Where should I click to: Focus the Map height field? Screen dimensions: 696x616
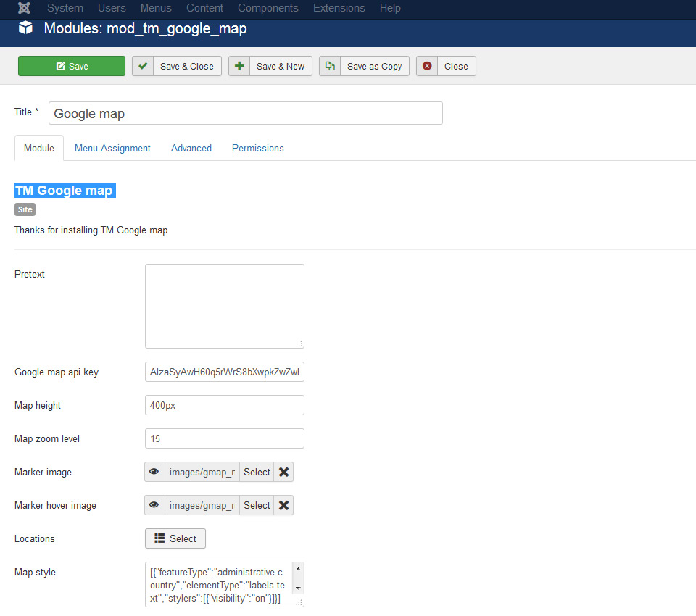(x=225, y=405)
